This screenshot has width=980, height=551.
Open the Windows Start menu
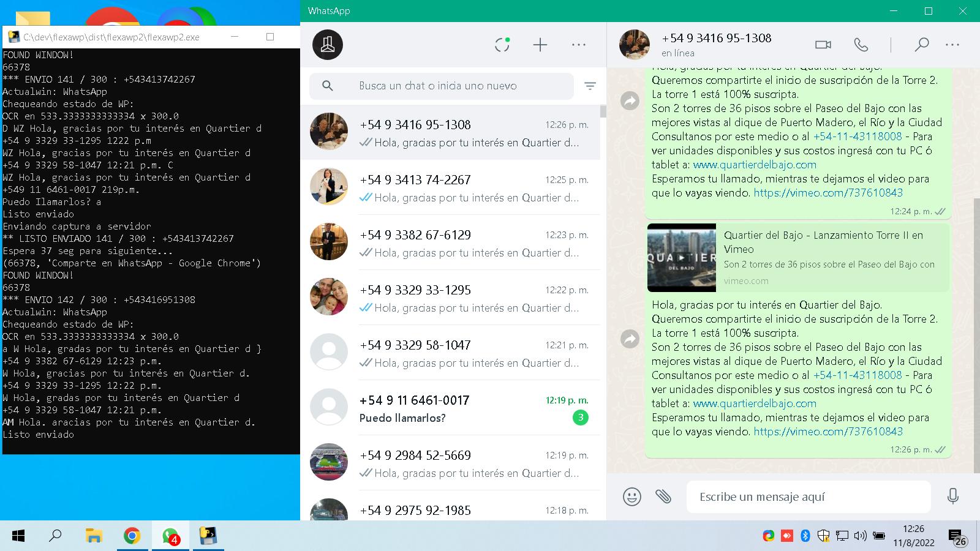pos(18,536)
